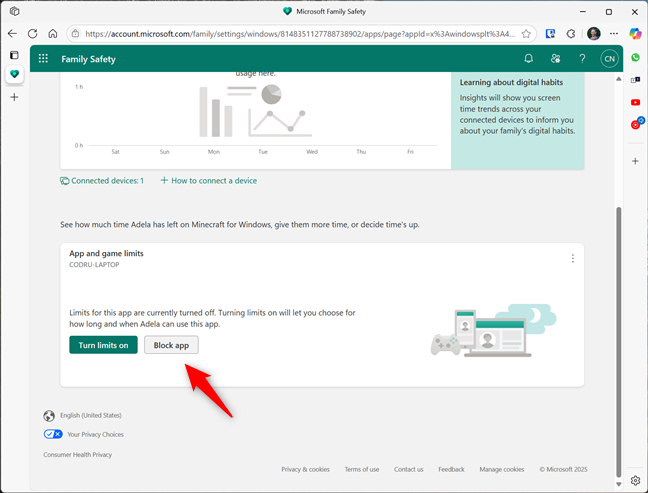Screen dimensions: 648x493
Task: Click the Block app button
Action: pos(171,345)
